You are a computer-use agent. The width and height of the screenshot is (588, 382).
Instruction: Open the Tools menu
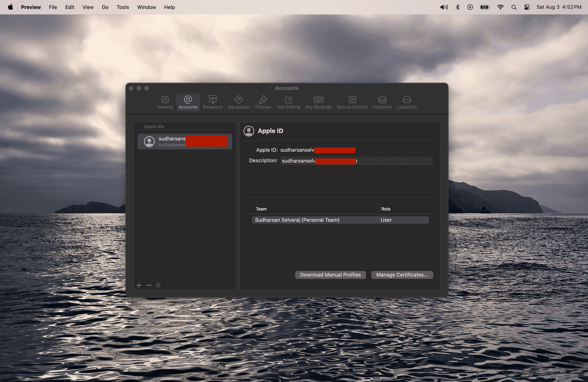[x=122, y=7]
